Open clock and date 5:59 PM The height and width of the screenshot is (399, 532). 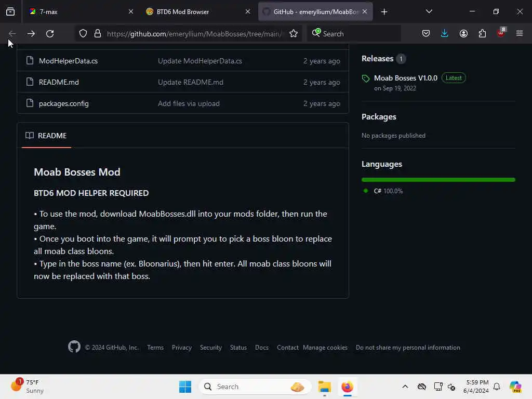coord(476,387)
